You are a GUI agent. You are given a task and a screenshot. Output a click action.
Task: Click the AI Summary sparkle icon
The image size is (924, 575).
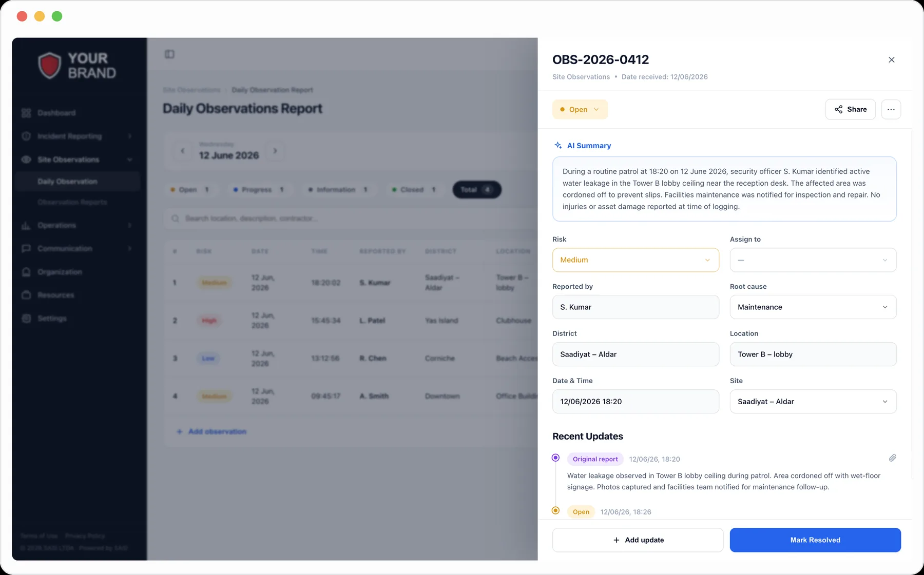click(x=558, y=146)
